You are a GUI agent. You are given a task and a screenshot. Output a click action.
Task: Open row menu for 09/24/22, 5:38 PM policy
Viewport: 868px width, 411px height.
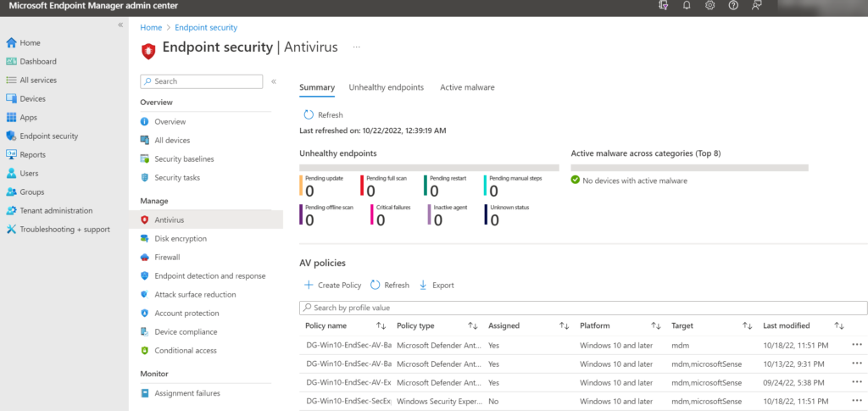(x=857, y=382)
